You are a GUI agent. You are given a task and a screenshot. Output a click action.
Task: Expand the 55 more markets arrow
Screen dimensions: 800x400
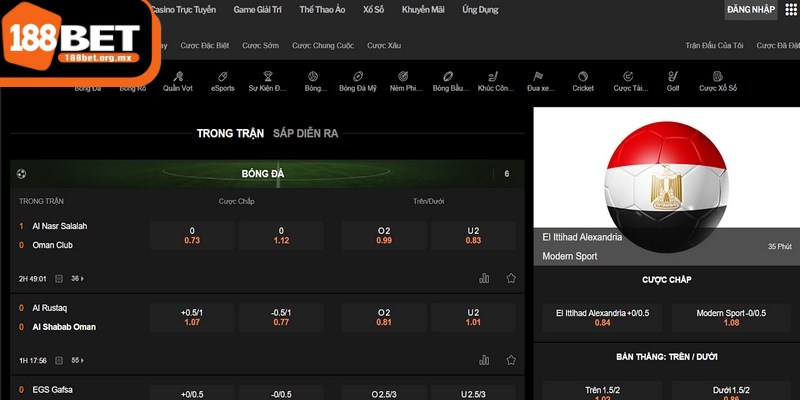[x=78, y=360]
